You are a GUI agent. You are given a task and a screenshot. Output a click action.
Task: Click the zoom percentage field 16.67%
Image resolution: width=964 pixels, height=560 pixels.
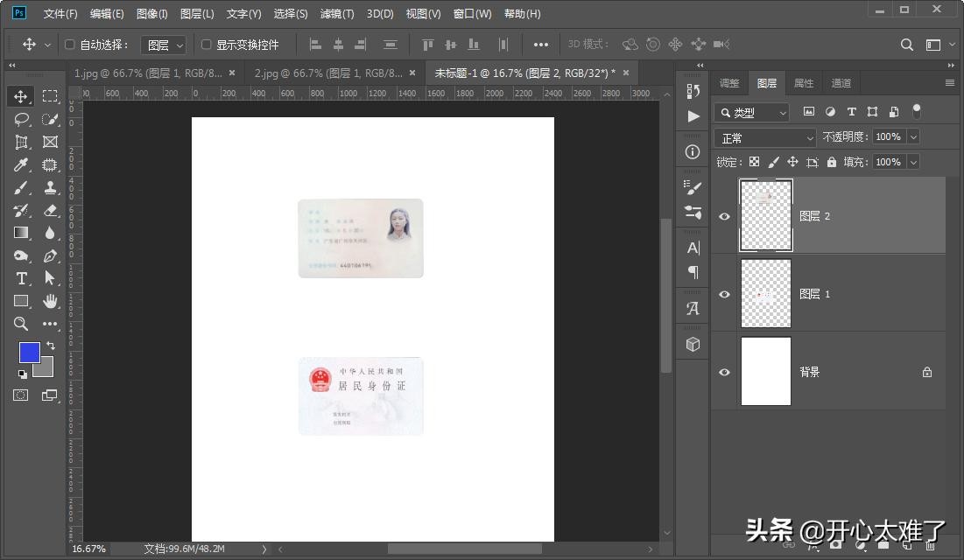(x=89, y=549)
